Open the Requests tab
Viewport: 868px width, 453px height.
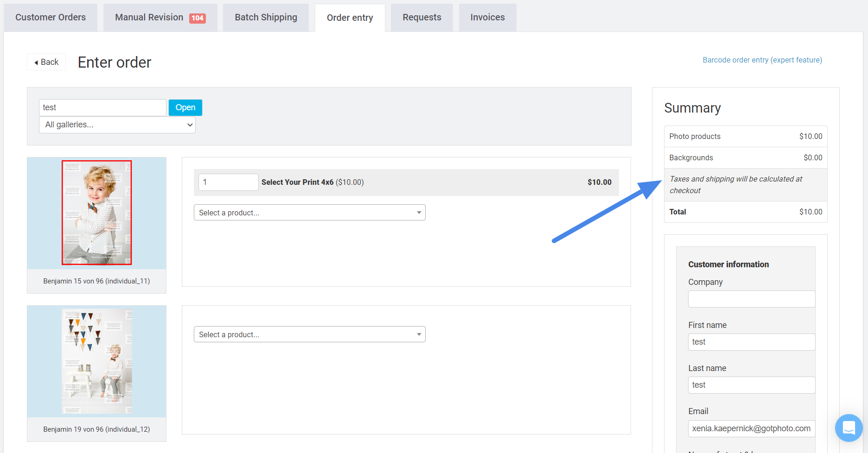pos(422,18)
